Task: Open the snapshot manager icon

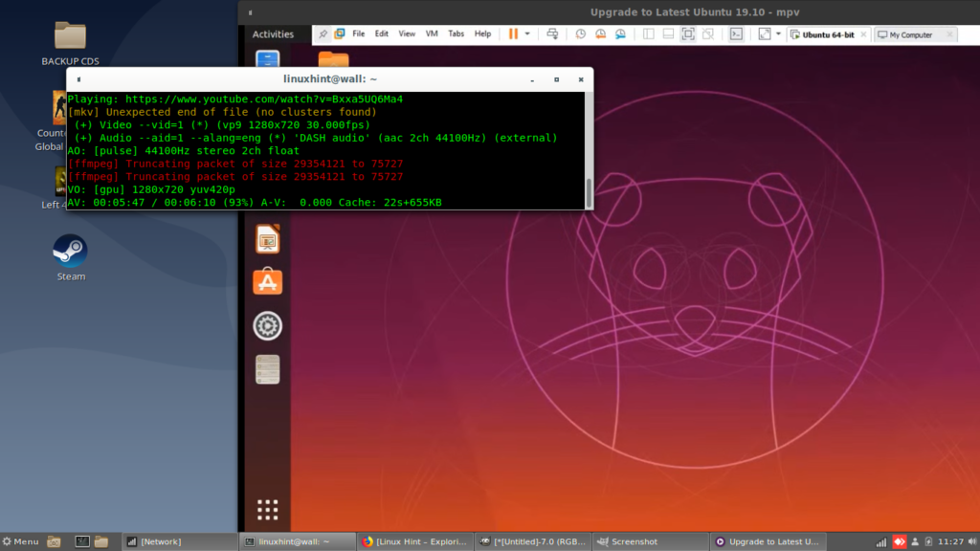Action: [620, 33]
